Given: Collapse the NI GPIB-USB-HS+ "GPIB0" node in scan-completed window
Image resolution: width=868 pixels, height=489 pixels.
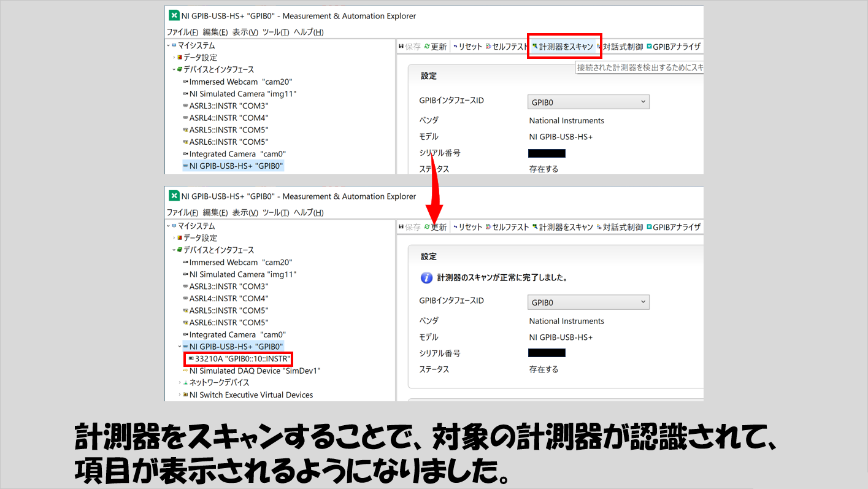Looking at the screenshot, I should point(179,347).
